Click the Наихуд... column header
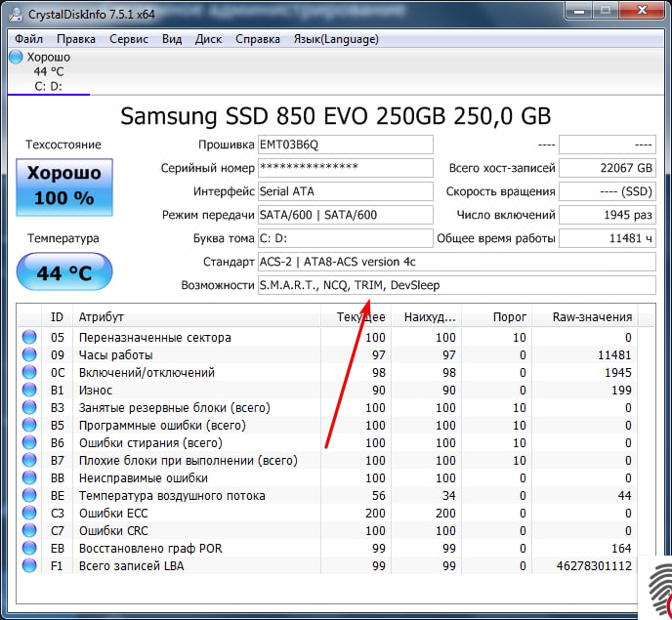The height and width of the screenshot is (620, 672). (x=427, y=317)
